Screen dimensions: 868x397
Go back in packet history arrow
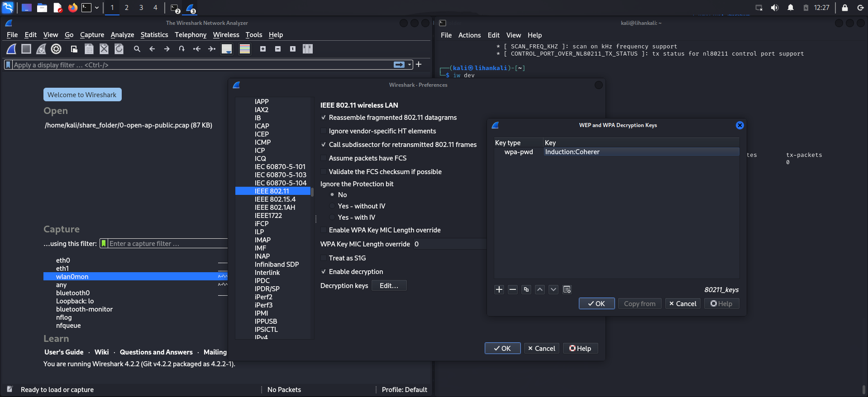[152, 49]
